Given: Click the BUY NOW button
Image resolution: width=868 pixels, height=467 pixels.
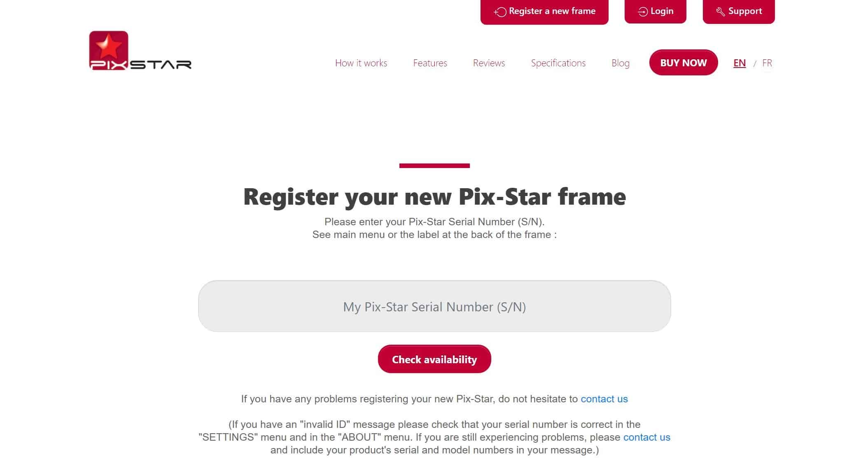Looking at the screenshot, I should [x=684, y=63].
